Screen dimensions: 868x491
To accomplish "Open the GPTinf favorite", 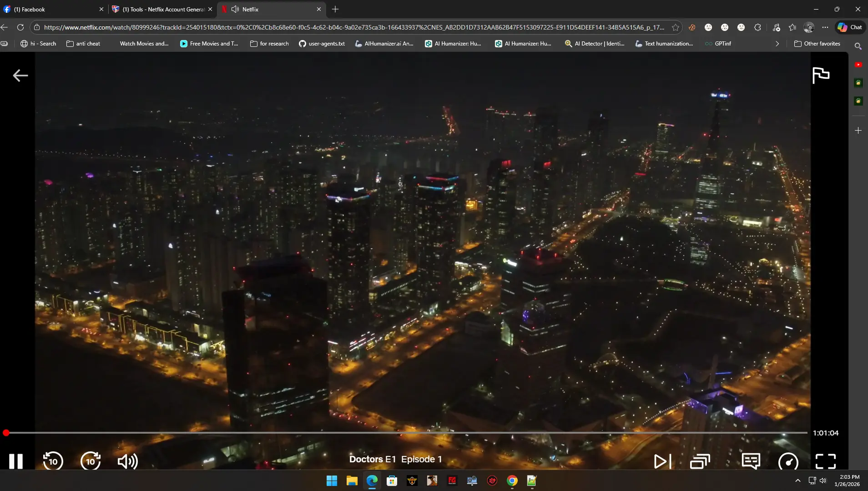I will [718, 44].
